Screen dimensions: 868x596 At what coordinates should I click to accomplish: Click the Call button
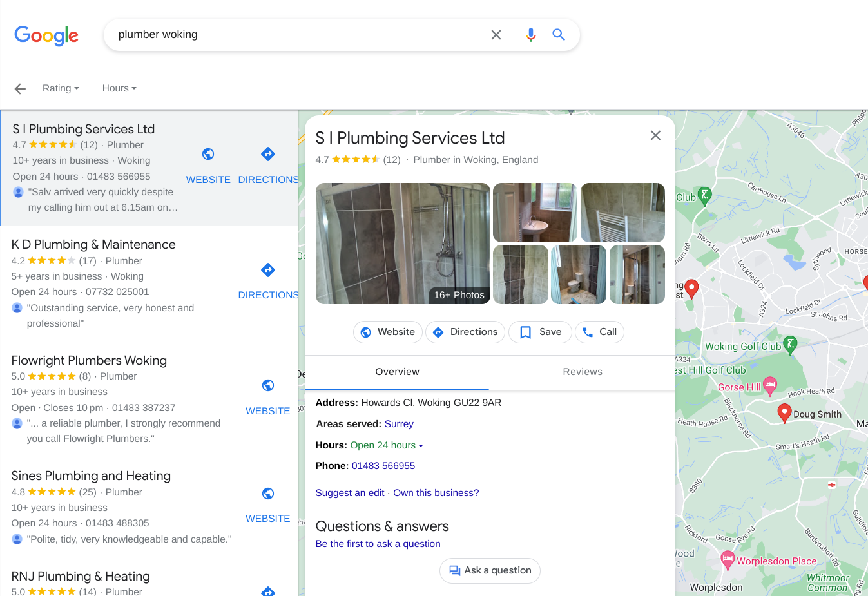pos(599,332)
